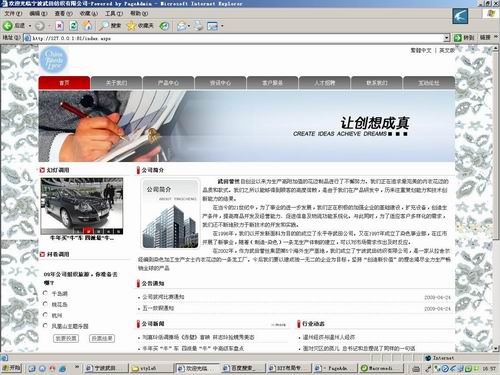500x375 pixels.
Task: Click the Print icon in toolbar
Action: 199,26
